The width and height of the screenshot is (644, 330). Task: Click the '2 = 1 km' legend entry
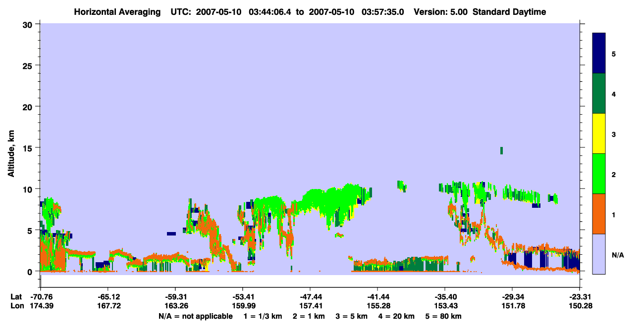pos(309,316)
